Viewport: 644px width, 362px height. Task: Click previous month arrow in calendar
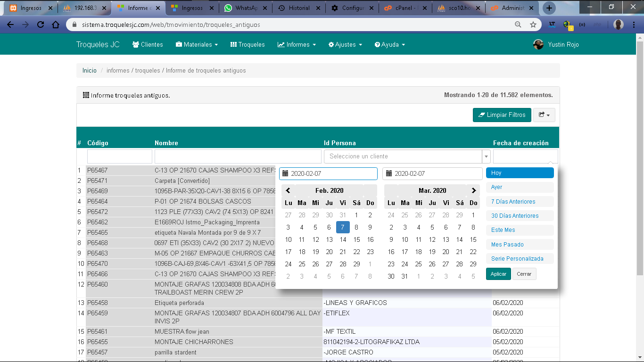[289, 190]
